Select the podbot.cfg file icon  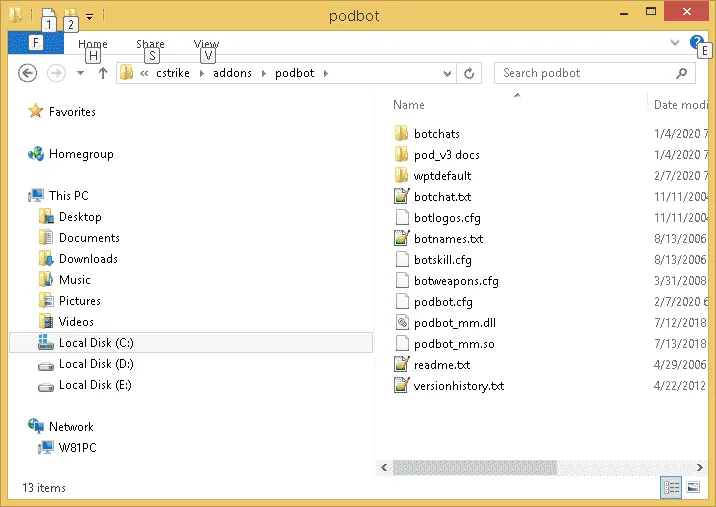pos(402,301)
